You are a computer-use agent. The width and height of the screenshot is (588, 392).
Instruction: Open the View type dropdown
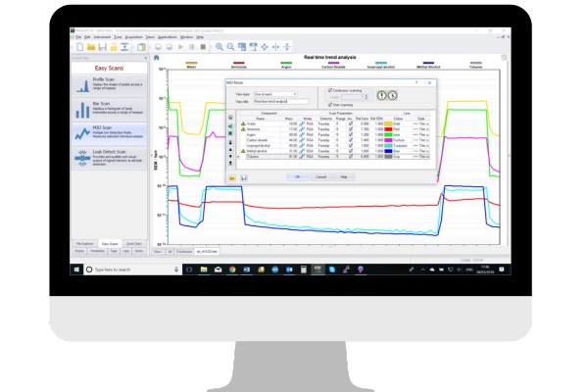[x=274, y=94]
